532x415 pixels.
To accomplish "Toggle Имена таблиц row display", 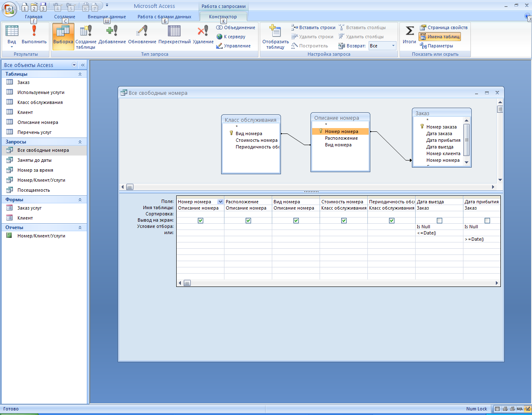I will click(440, 37).
